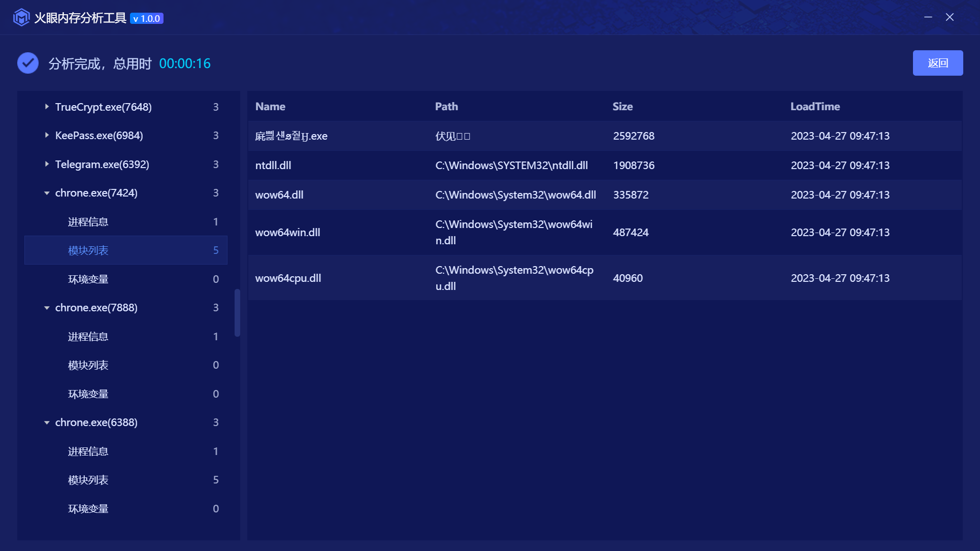Viewport: 980px width, 551px height.
Task: Click the process tree vertical scrollbar
Action: pyautogui.click(x=237, y=312)
